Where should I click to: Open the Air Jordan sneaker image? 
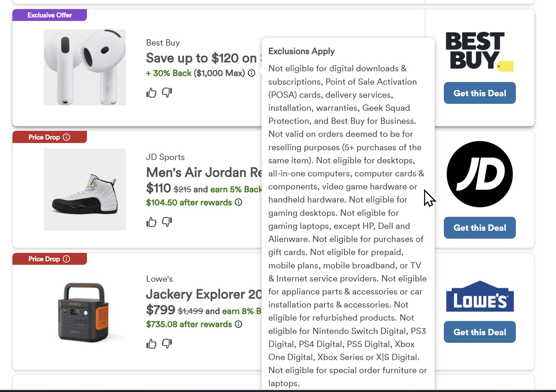tap(85, 189)
